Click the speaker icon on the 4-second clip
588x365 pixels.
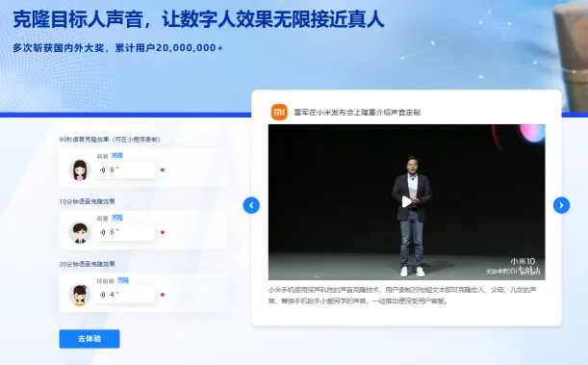pyautogui.click(x=102, y=295)
